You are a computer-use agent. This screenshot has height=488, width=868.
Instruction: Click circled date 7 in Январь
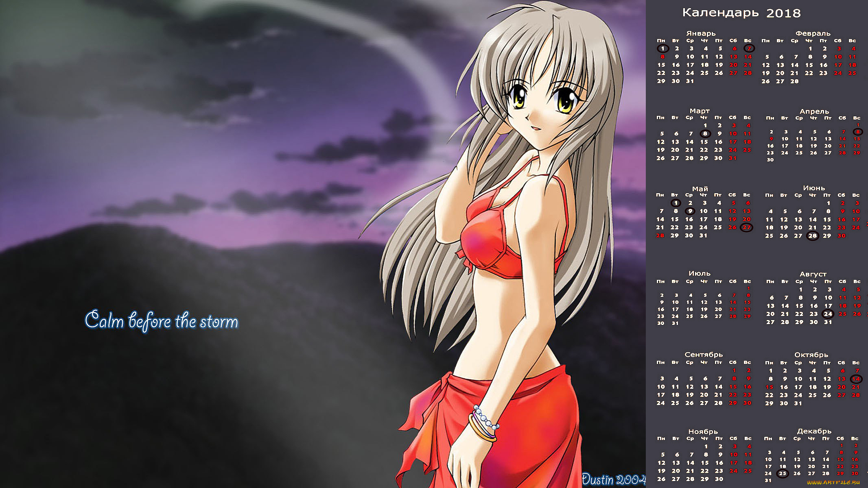point(749,48)
